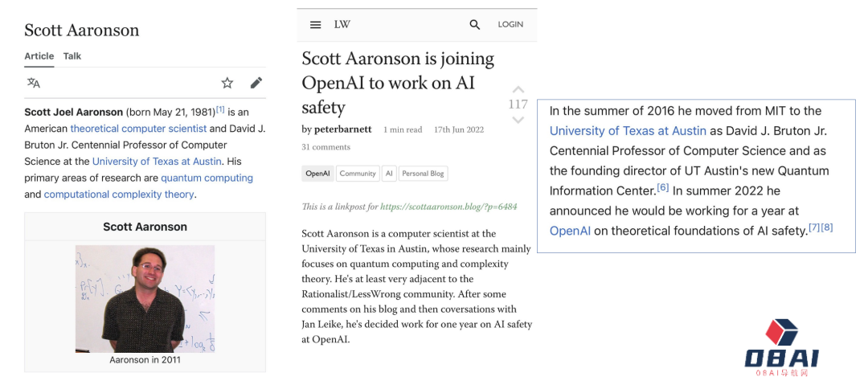Star the Scott Aaronson article
The image size is (868, 385).
pyautogui.click(x=227, y=83)
